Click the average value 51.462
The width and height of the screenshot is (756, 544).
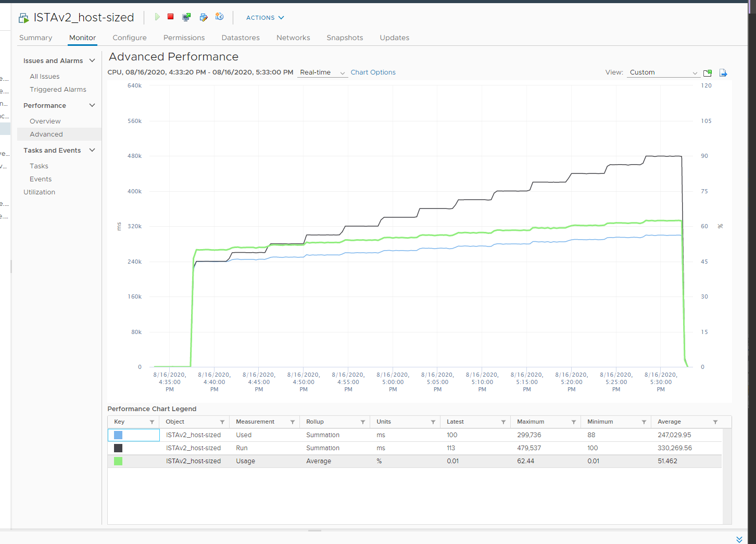pyautogui.click(x=667, y=461)
